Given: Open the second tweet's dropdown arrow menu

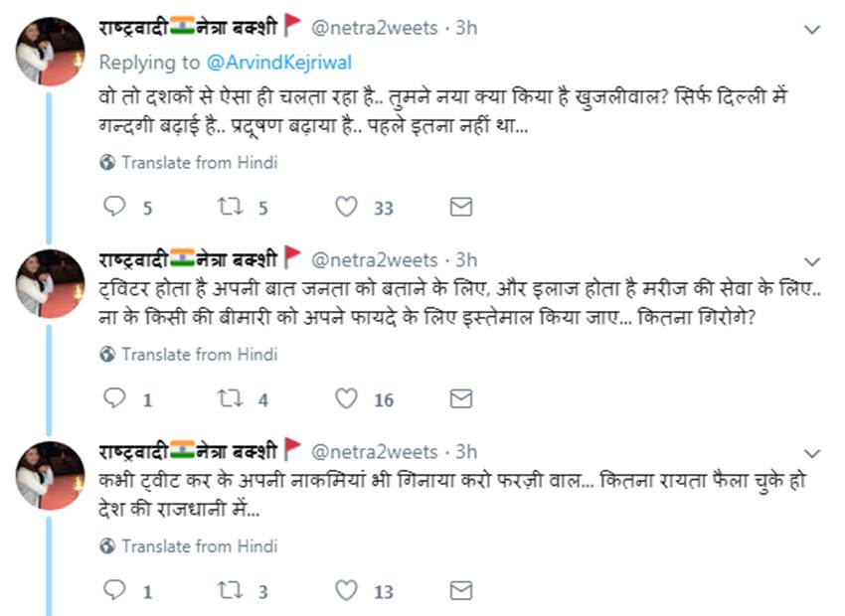Looking at the screenshot, I should [x=812, y=261].
